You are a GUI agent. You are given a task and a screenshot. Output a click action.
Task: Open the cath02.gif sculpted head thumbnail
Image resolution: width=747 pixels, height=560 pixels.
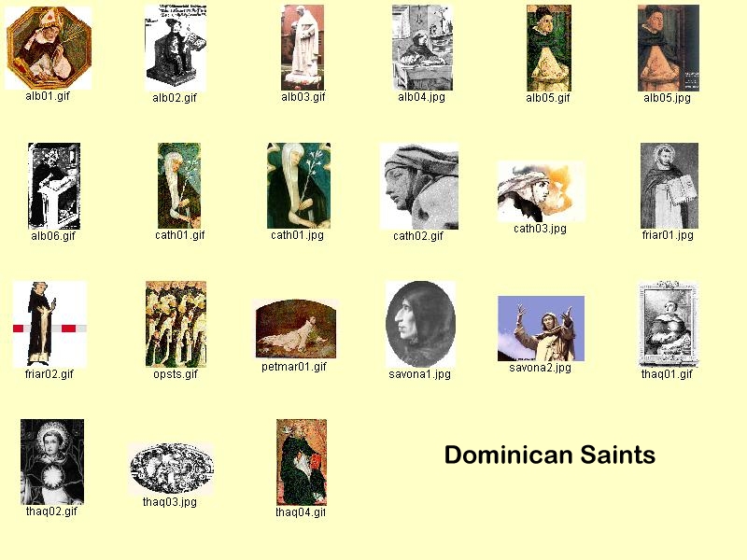419,186
